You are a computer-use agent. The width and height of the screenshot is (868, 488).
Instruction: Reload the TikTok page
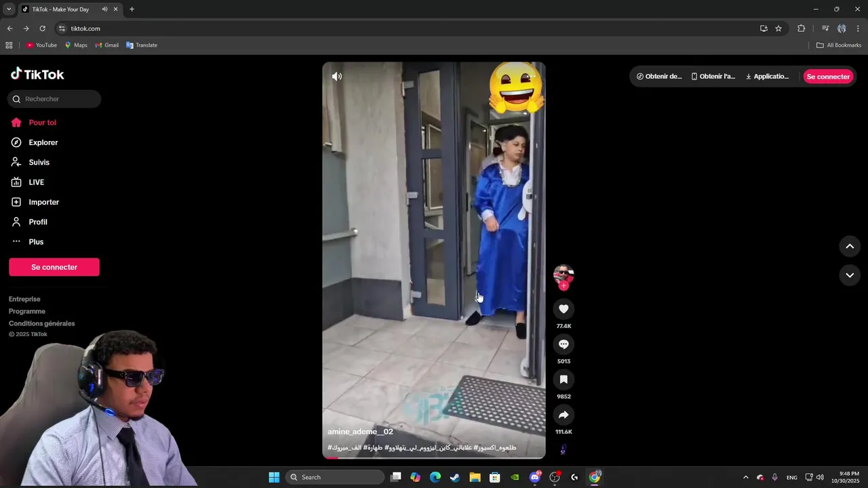click(42, 28)
